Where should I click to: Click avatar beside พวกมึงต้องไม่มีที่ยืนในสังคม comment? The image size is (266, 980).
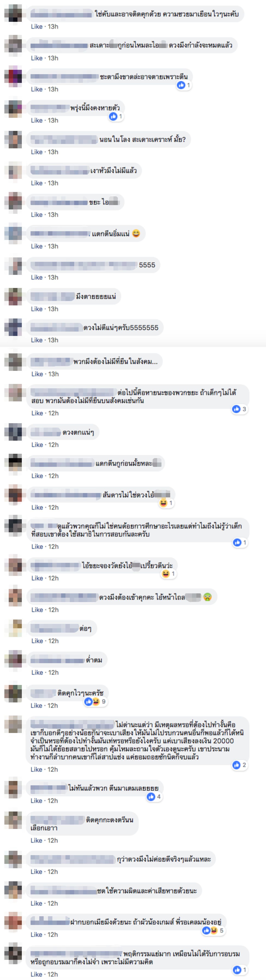coord(13,362)
